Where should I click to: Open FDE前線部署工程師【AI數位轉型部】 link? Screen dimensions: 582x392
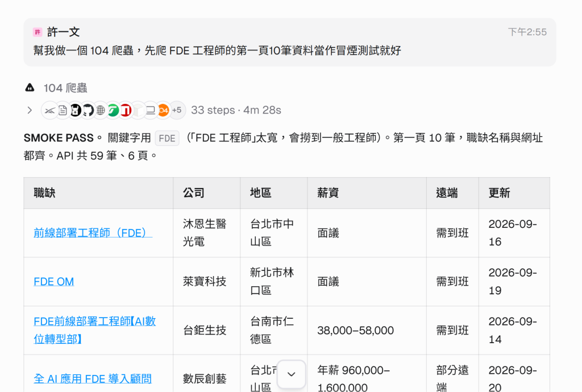[x=95, y=330]
